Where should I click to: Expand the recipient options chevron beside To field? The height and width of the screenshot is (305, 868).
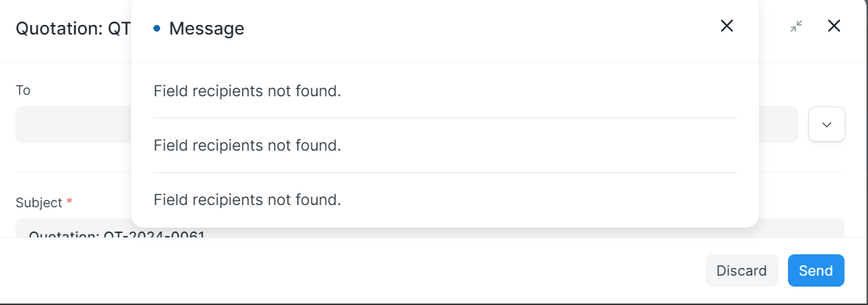[x=826, y=124]
